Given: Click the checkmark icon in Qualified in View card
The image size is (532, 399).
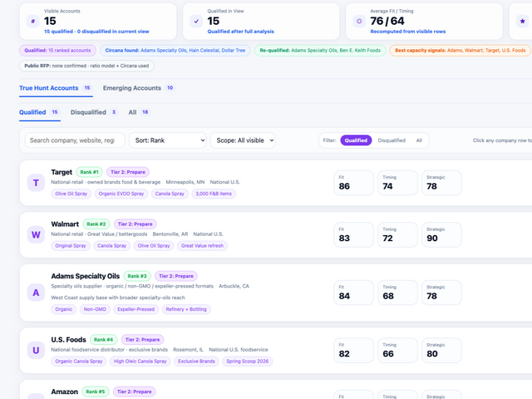Looking at the screenshot, I should pos(196,21).
